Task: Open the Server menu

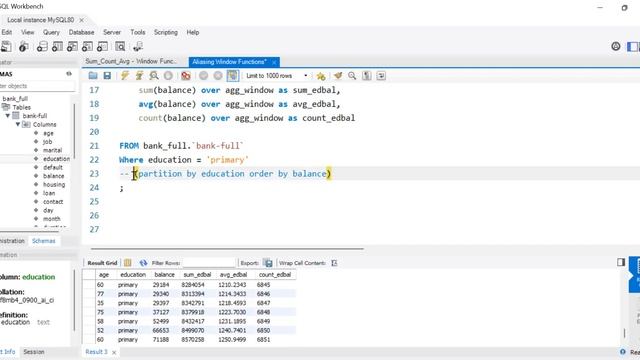Action: coord(112,32)
